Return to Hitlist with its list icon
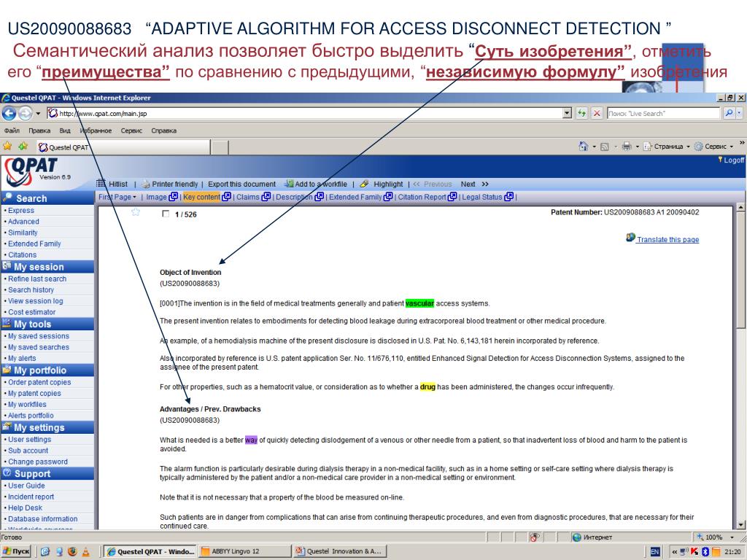The height and width of the screenshot is (560, 747). coord(101,184)
